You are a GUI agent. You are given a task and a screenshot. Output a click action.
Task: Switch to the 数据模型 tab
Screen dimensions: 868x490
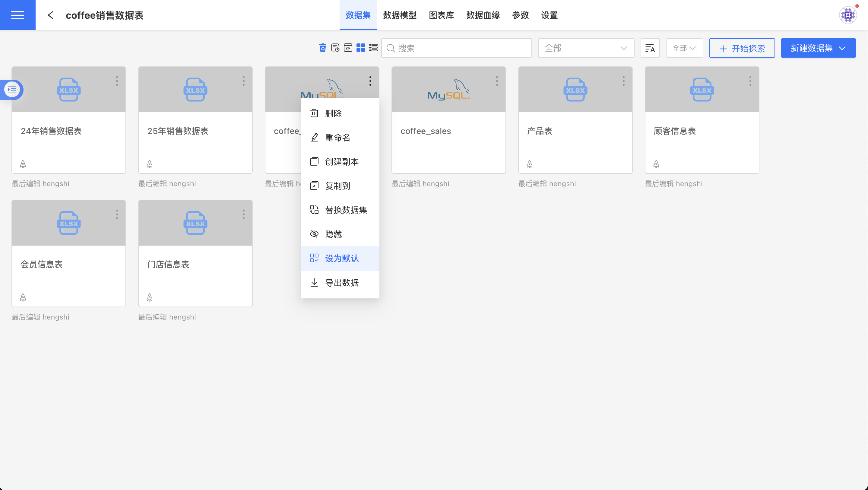400,15
